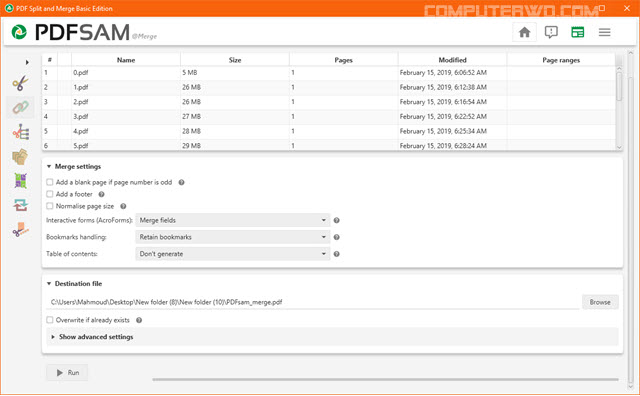Click the horizontal scrollbar at bottom
Viewport: 640px width, 396px height.
pyautogui.click(x=385, y=379)
